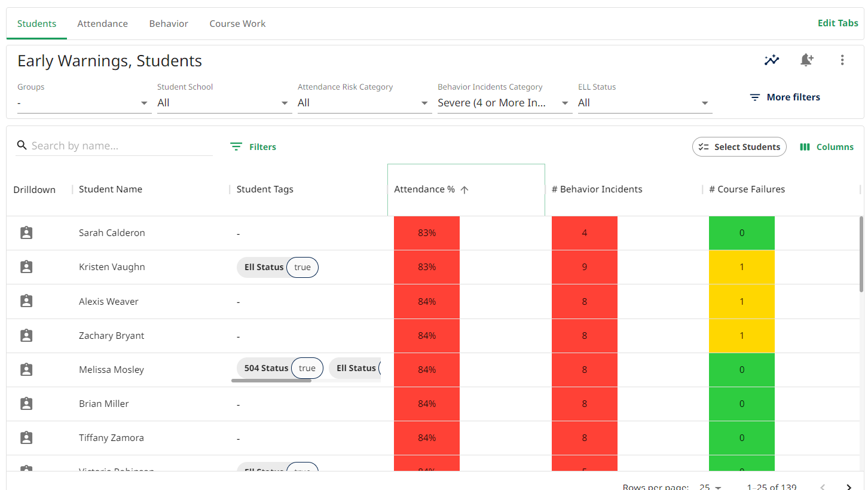The image size is (868, 490).
Task: Switch to the Course Work tab
Action: click(x=237, y=24)
